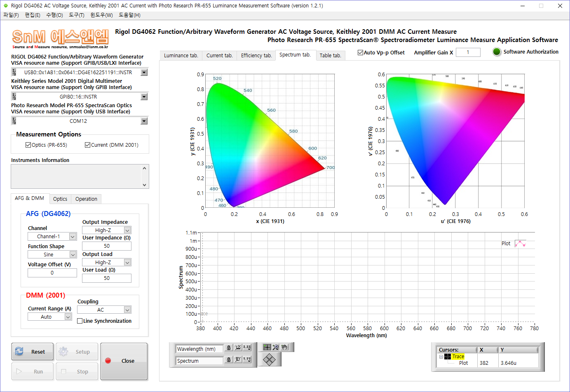The width and height of the screenshot is (570, 392).
Task: Open the 파일(F) menu
Action: coord(11,15)
